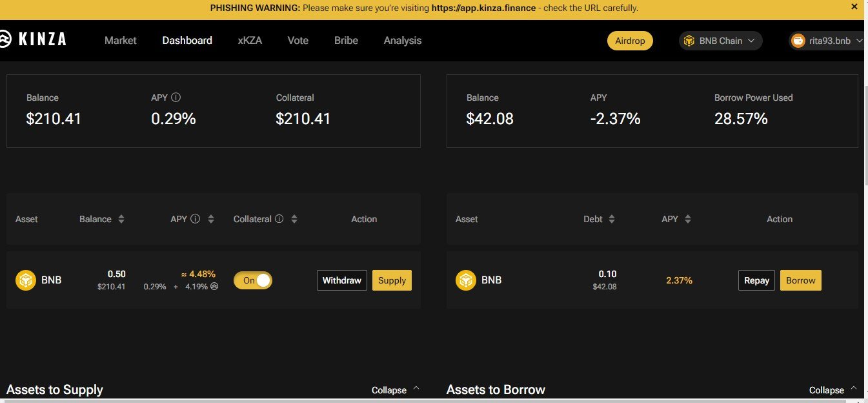Collapse the Assets to Borrow section
This screenshot has height=403, width=868.
(833, 390)
